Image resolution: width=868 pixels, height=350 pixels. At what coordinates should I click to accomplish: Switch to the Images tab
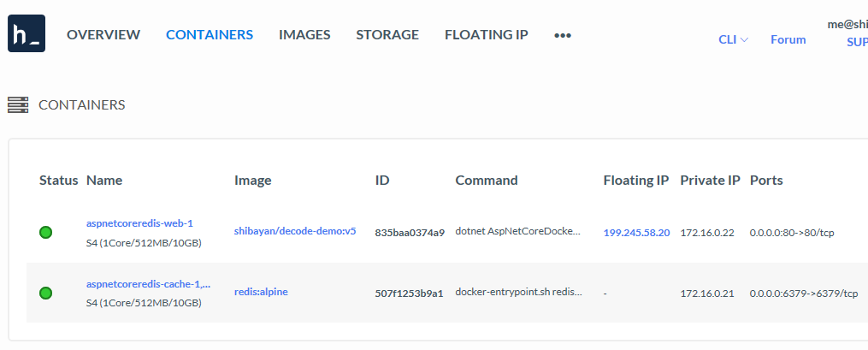click(x=304, y=35)
